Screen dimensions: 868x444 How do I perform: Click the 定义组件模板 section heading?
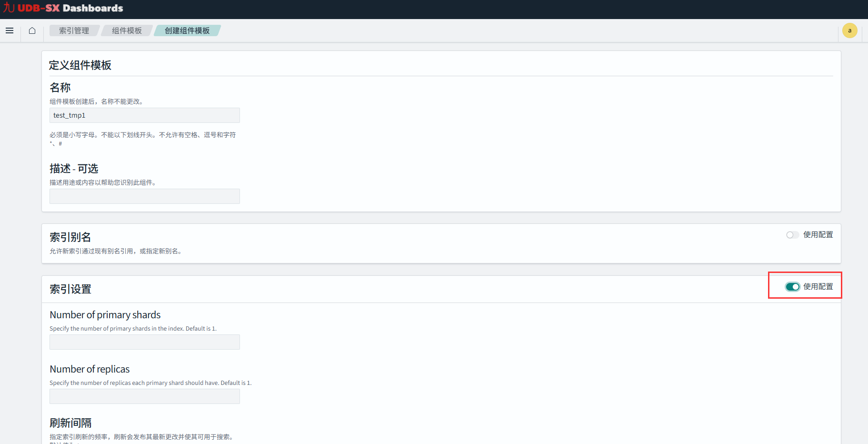pyautogui.click(x=80, y=65)
